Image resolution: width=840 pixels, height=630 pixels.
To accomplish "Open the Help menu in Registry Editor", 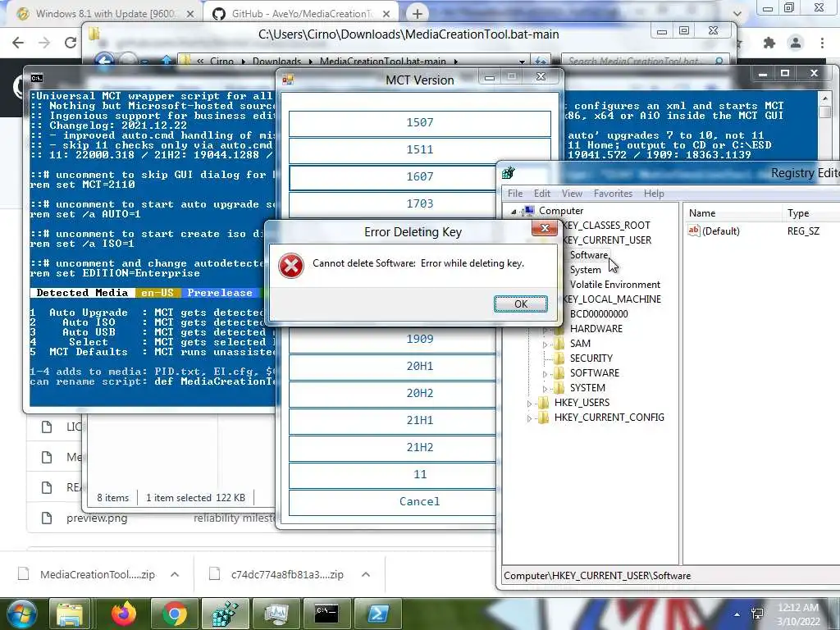I will [654, 194].
